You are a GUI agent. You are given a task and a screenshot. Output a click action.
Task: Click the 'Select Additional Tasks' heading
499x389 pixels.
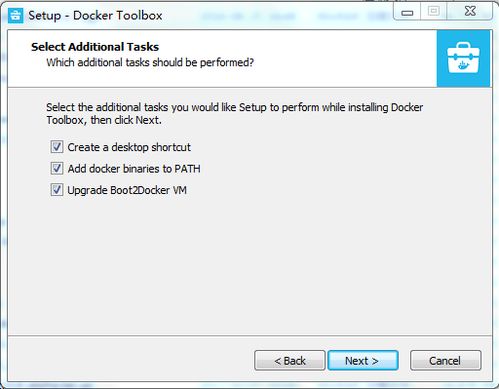click(95, 47)
